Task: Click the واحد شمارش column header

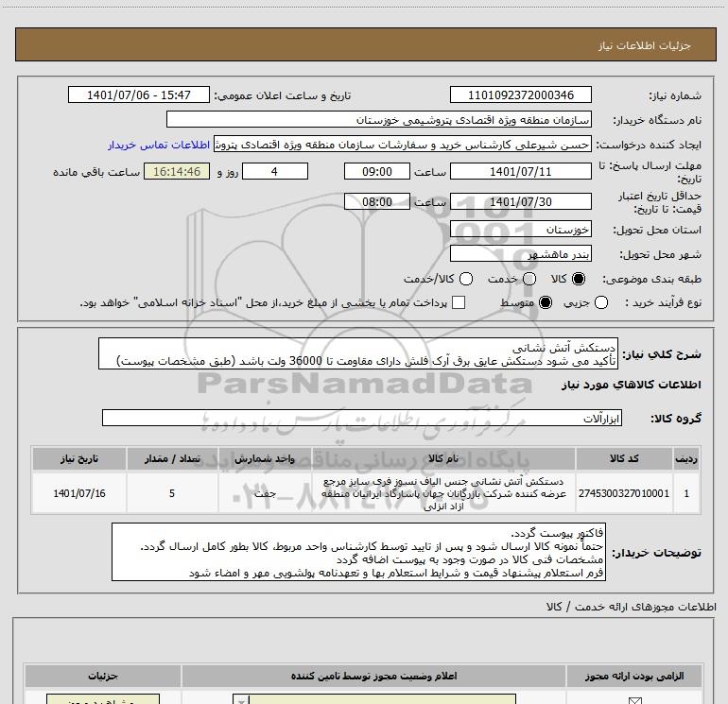Action: [x=265, y=459]
